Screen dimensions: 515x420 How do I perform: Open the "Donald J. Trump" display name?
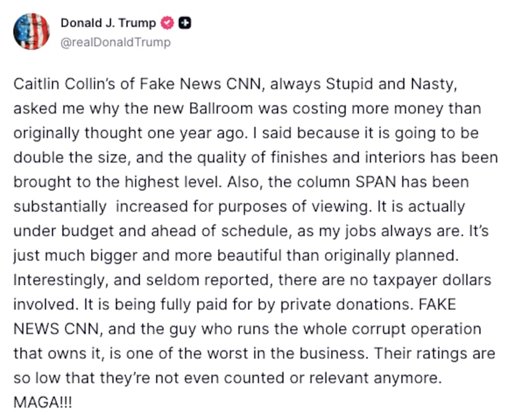pos(108,24)
